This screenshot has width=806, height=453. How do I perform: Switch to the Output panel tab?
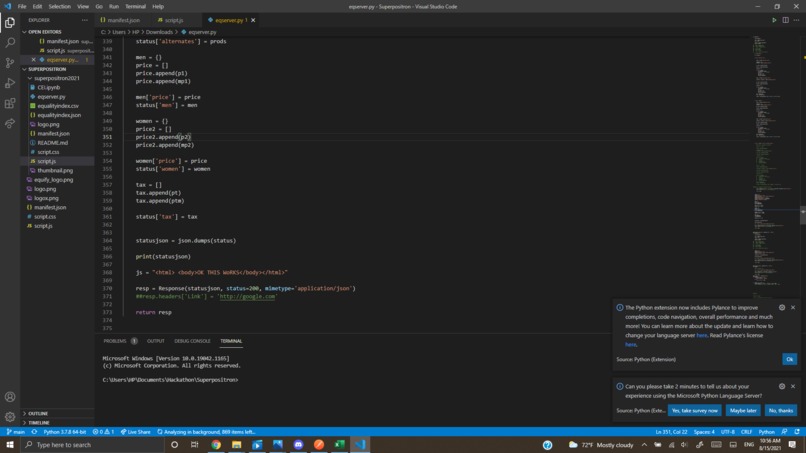155,341
